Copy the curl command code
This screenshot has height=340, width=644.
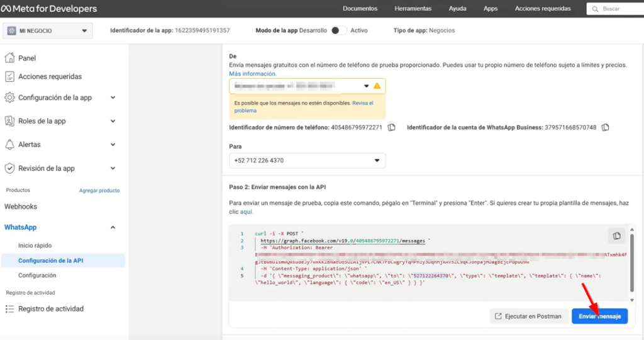[x=616, y=236]
